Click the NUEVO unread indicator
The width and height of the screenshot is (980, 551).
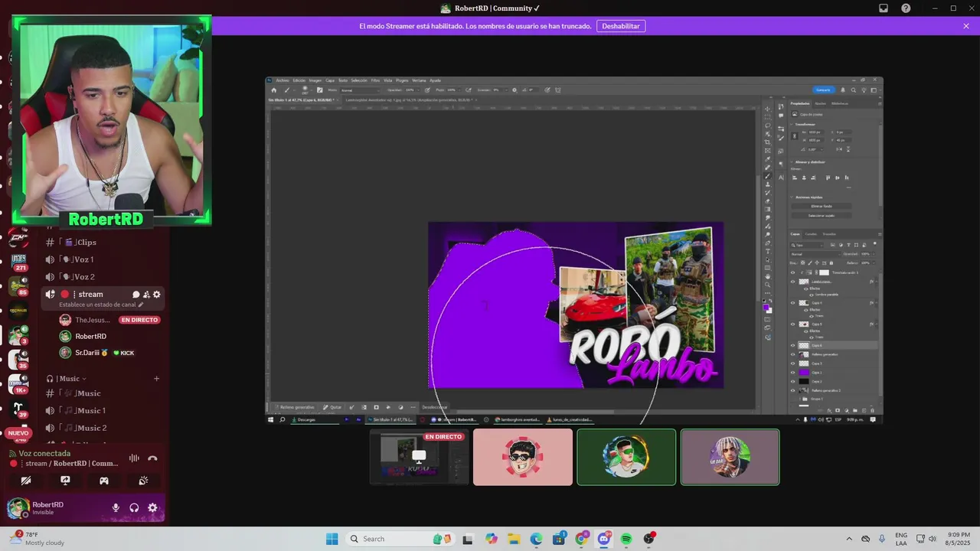click(18, 433)
